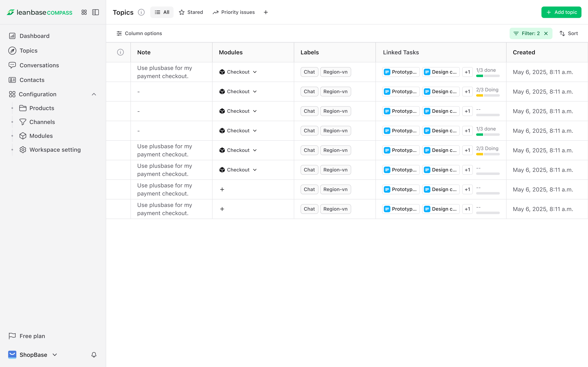Add module in seventh row plus

(x=222, y=189)
